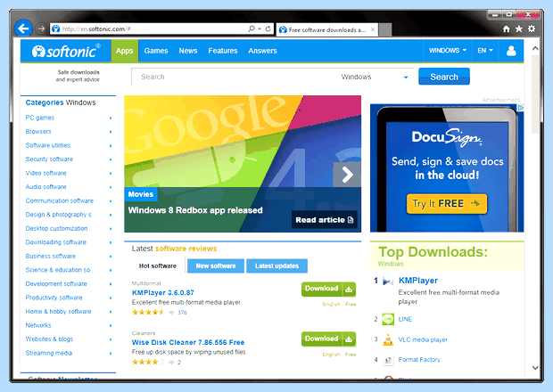Open the WINDOWS platform dropdown
553x392 pixels.
click(x=448, y=51)
